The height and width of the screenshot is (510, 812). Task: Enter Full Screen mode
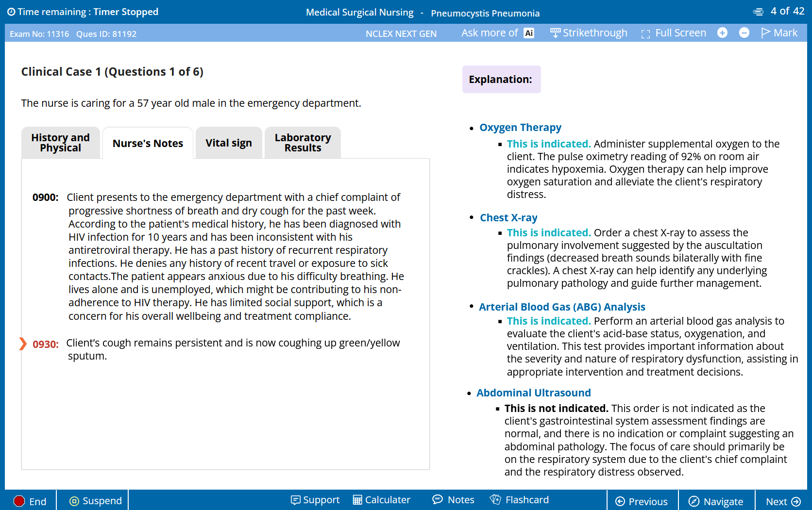click(x=674, y=33)
